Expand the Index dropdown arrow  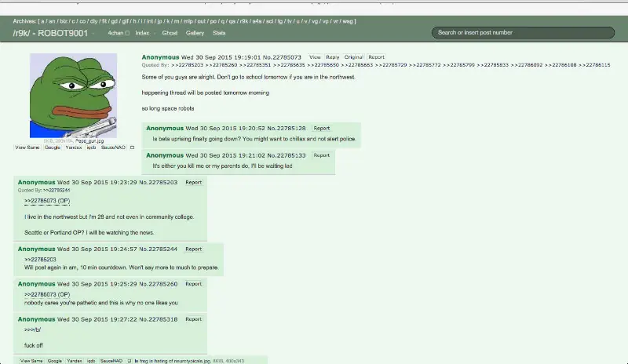[x=155, y=33]
